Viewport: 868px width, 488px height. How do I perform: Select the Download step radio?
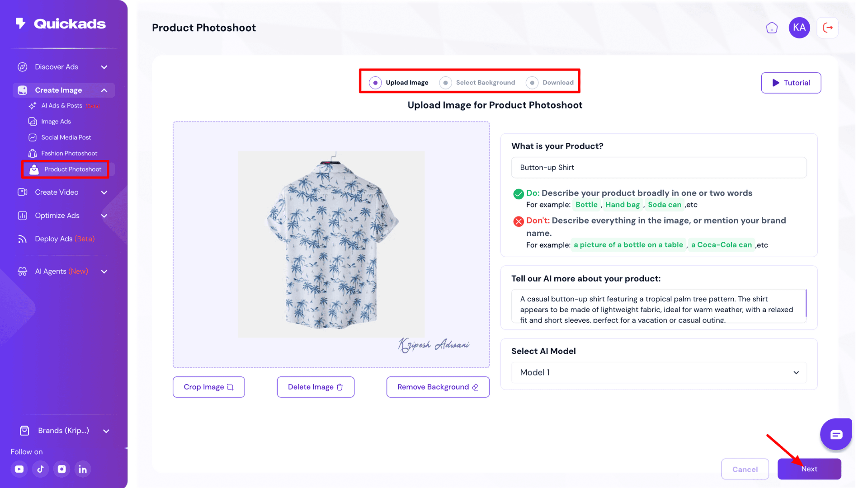click(x=532, y=83)
